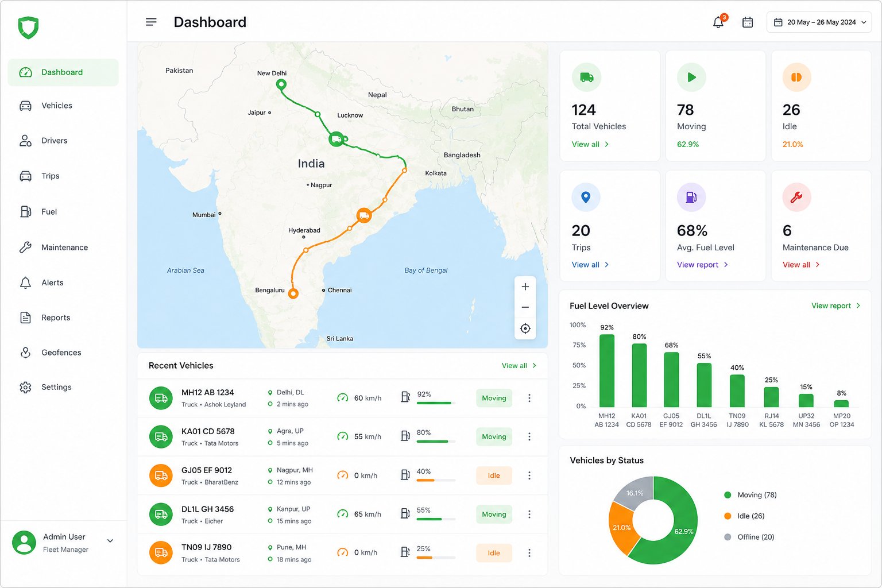Image resolution: width=882 pixels, height=588 pixels.
Task: Click the Idle (26) legend entry
Action: (x=745, y=516)
